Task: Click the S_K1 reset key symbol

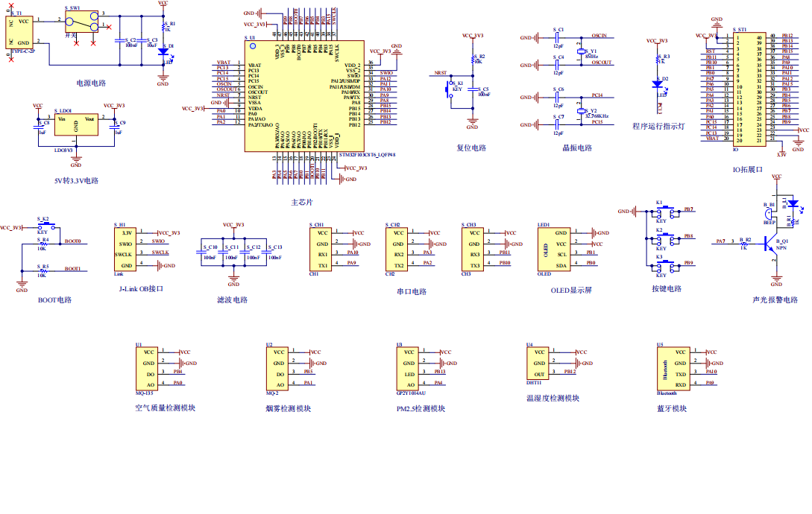Action: 450,89
